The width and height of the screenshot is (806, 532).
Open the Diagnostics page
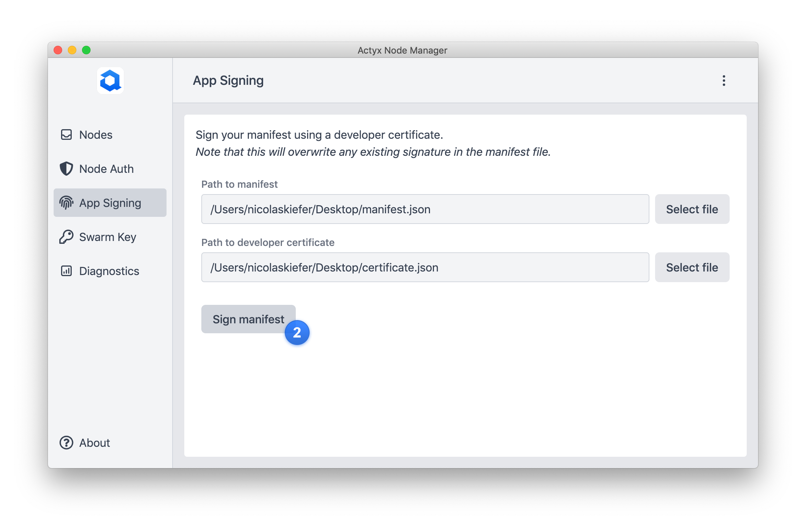click(x=109, y=271)
